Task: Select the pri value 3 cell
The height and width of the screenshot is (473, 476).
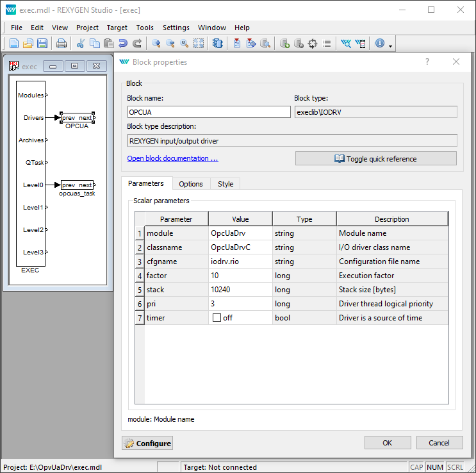Action: coord(240,304)
